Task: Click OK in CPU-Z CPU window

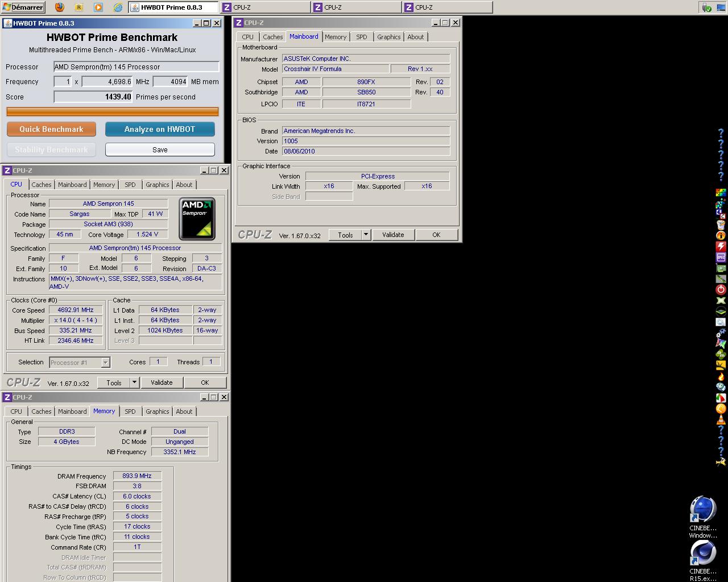Action: (x=205, y=383)
